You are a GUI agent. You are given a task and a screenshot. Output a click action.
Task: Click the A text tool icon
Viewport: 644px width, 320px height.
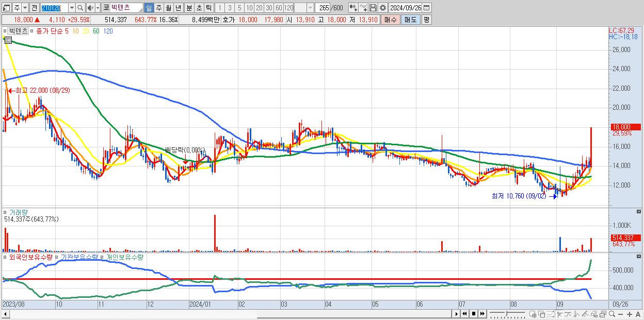pos(638,314)
